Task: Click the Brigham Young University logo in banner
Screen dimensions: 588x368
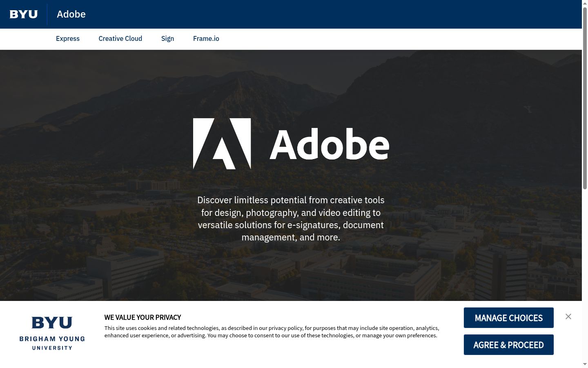Action: [52, 333]
